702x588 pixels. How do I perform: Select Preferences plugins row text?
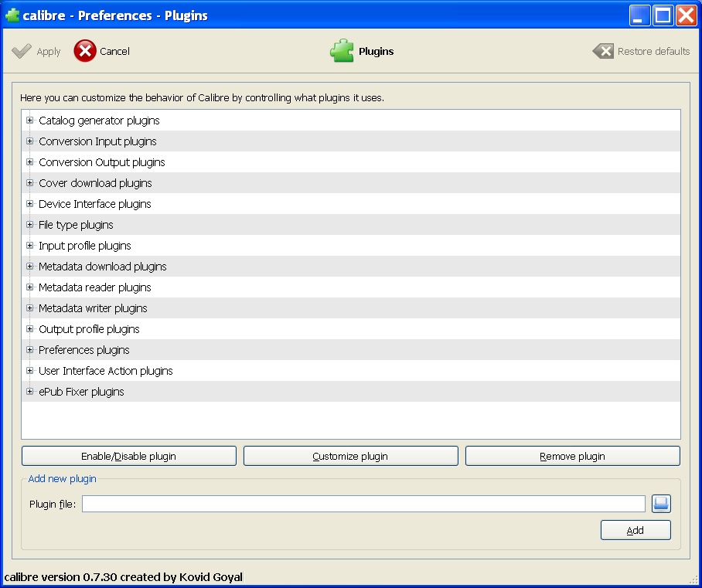coord(83,350)
